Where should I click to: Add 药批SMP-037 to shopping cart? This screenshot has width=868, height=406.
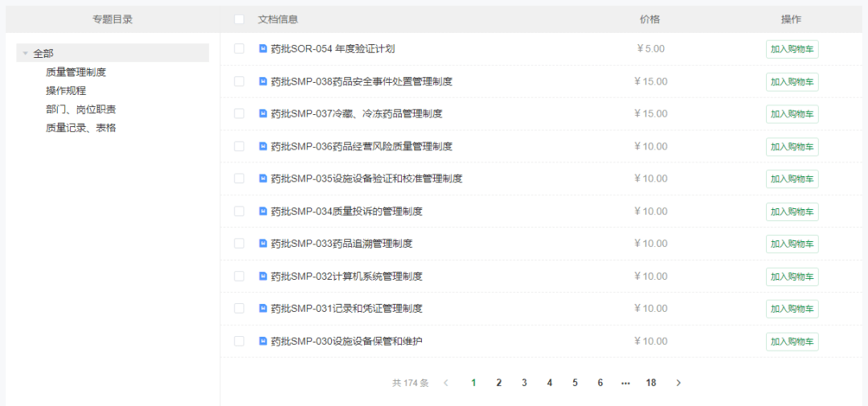pyautogui.click(x=792, y=114)
